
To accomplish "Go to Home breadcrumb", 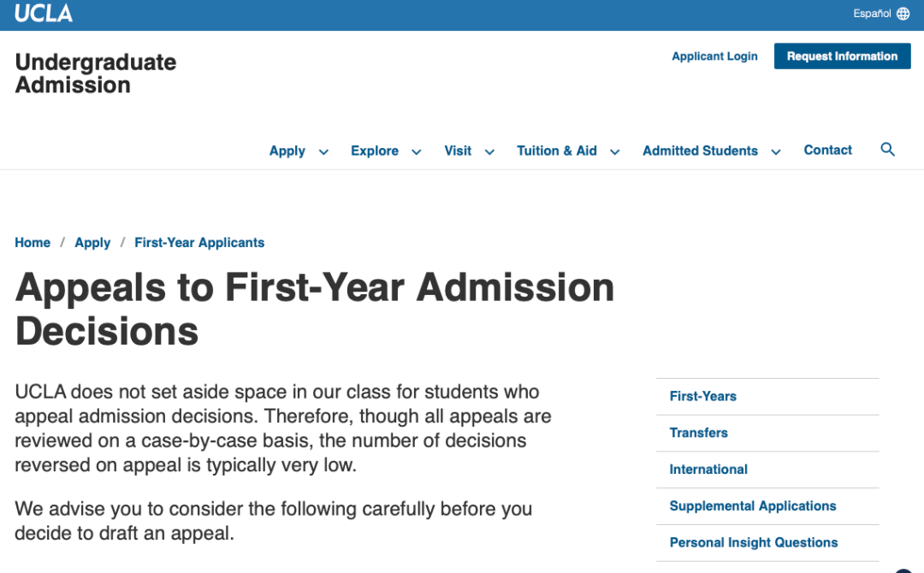I will [x=33, y=243].
